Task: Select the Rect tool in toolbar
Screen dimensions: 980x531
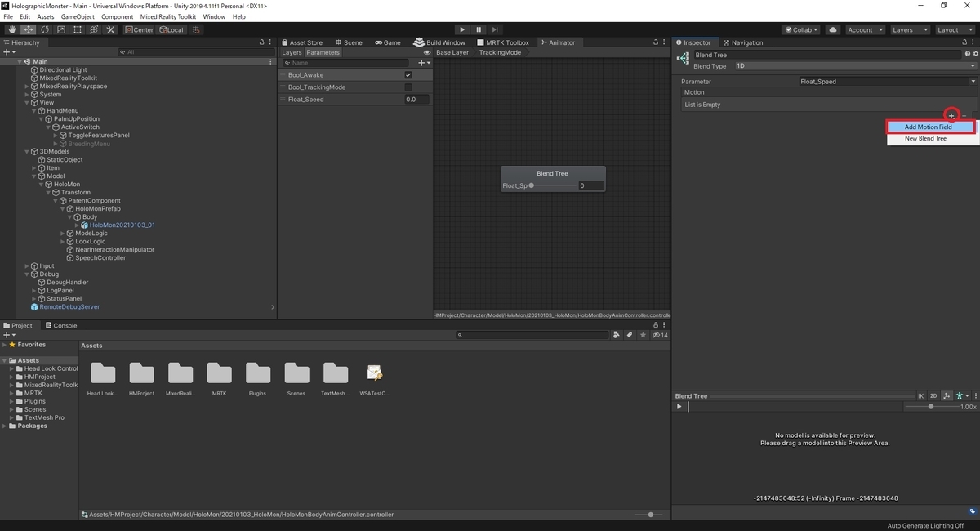Action: [x=77, y=30]
